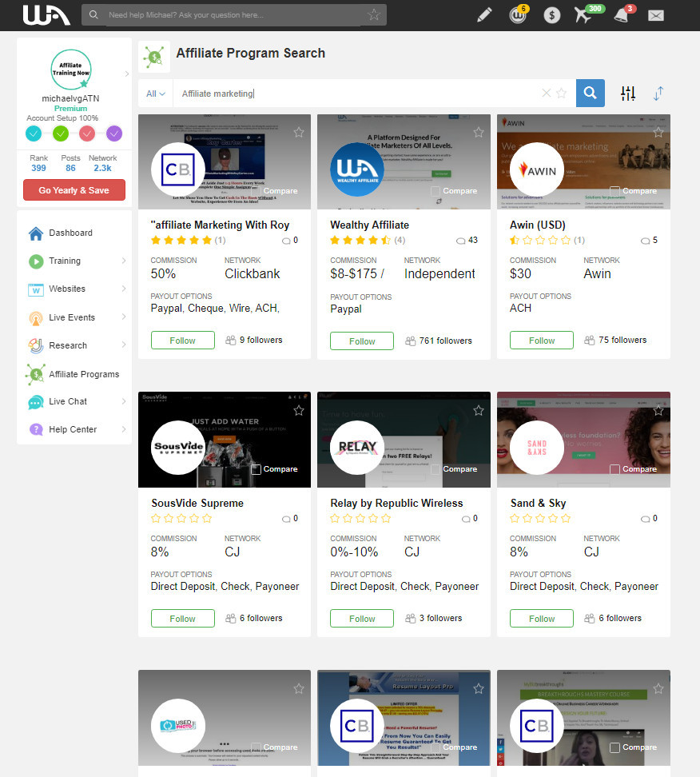This screenshot has width=700, height=777.
Task: Check Compare on Relay card
Action: [x=435, y=469]
